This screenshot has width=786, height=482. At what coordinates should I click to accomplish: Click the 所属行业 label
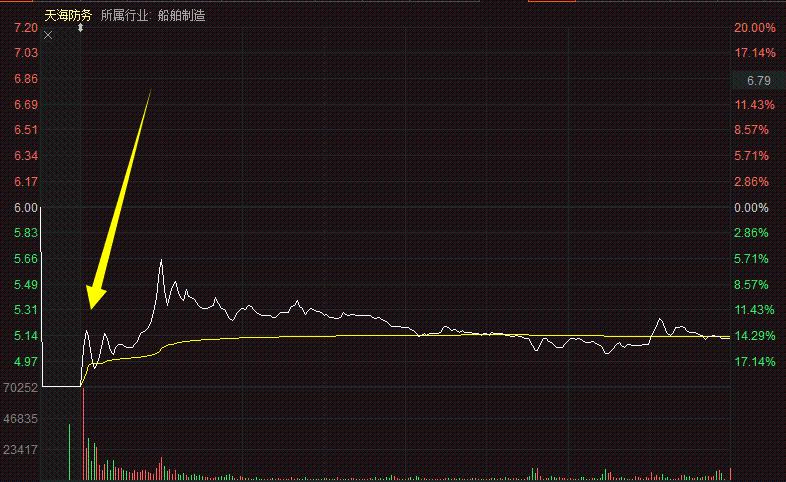(x=124, y=16)
